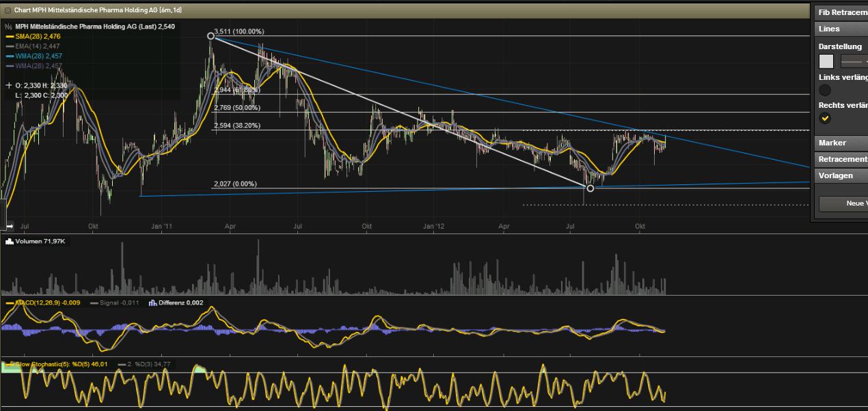Open the line style dropdown under Darstellung
The image size is (868, 411).
coord(854,61)
